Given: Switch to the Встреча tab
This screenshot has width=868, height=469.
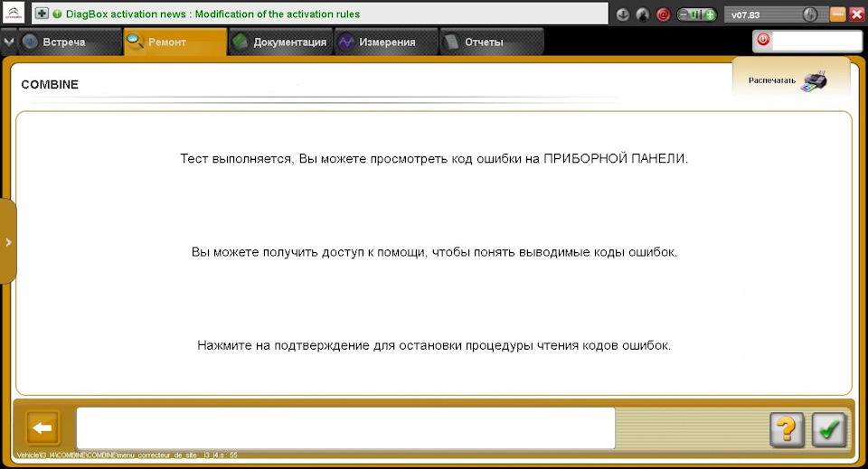Looking at the screenshot, I should tap(70, 42).
